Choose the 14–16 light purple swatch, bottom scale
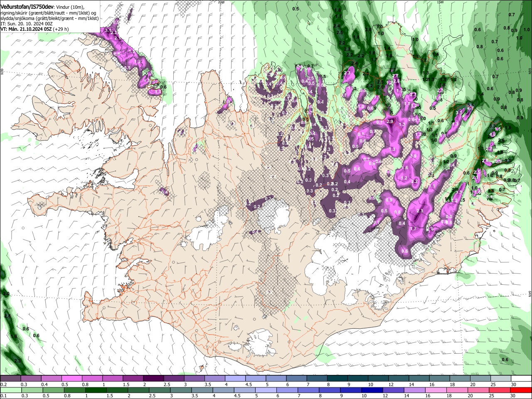 point(415,390)
